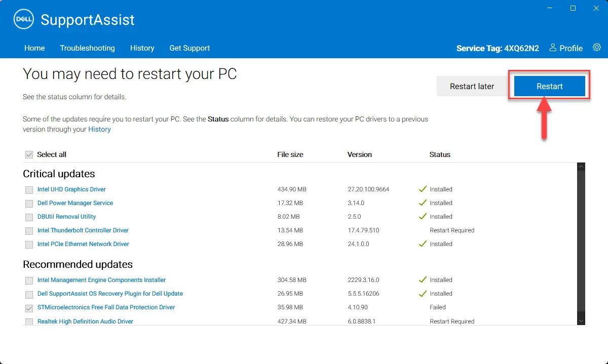
Task: Click version 27.20.100.9664 text
Action: (368, 189)
